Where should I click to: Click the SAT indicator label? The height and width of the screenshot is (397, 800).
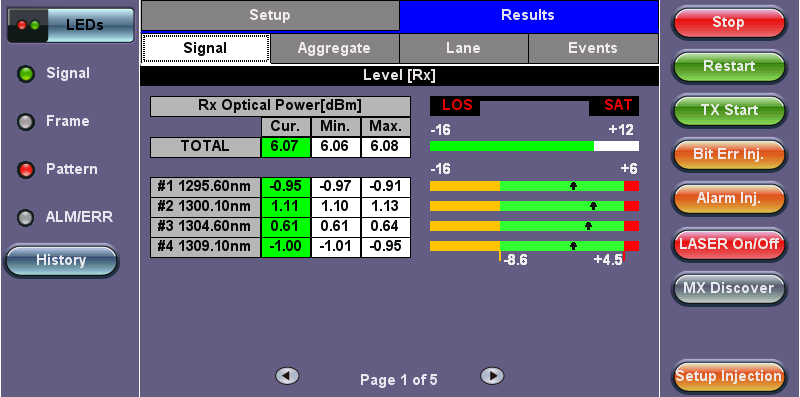[x=614, y=106]
